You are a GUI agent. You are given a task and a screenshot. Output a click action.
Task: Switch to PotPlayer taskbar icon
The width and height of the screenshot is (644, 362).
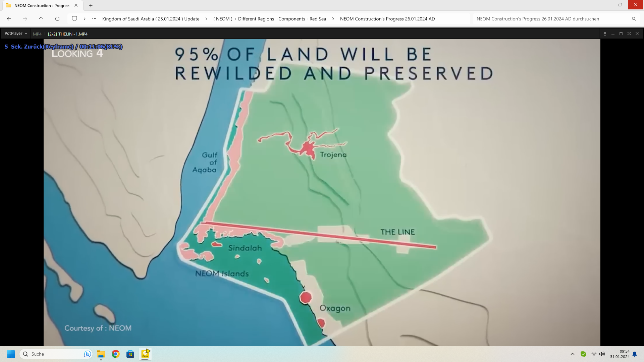pyautogui.click(x=145, y=354)
